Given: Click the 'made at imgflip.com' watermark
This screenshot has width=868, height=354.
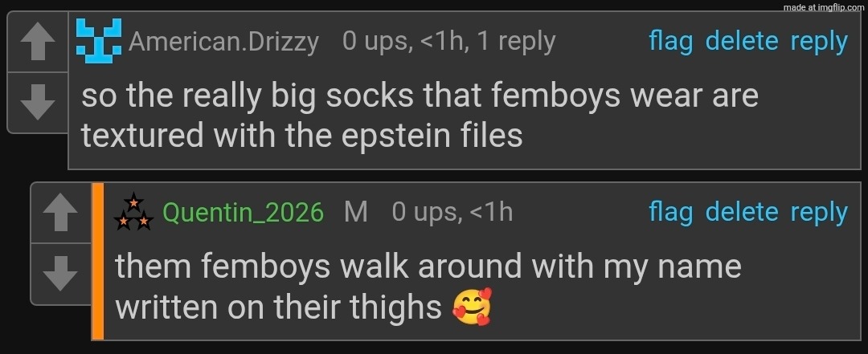Looking at the screenshot, I should pyautogui.click(x=822, y=7).
